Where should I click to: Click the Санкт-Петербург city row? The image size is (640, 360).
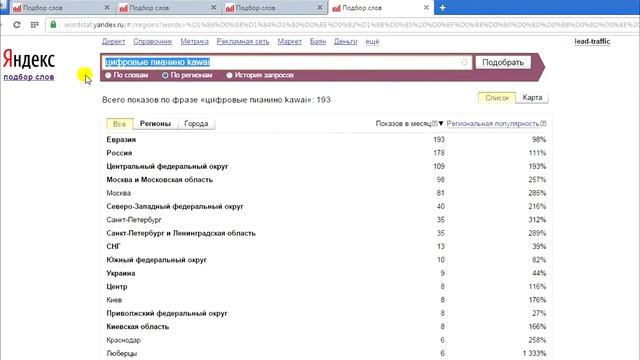[x=326, y=220]
